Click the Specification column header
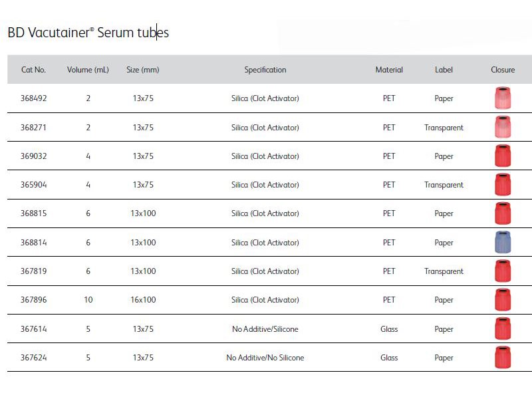This screenshot has height=399, width=532. point(265,70)
